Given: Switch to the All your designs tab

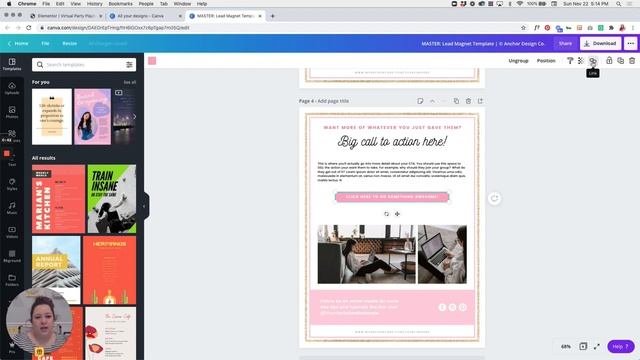Looking at the screenshot, I should pos(145,16).
